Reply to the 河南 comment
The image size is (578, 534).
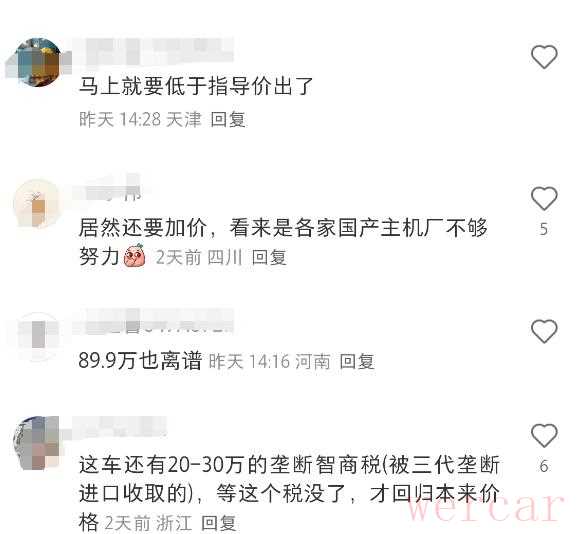click(357, 361)
